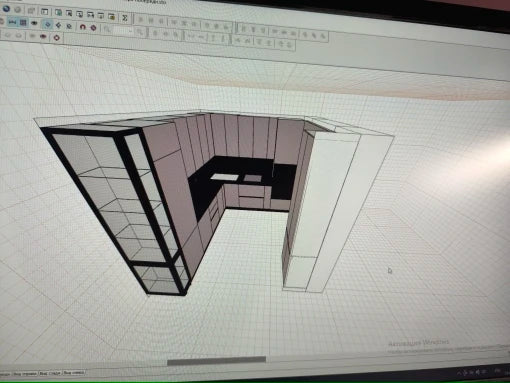This screenshot has height=383, width=510.
Task: Click the red ring icon in third toolbar row
Action: click(x=57, y=37)
